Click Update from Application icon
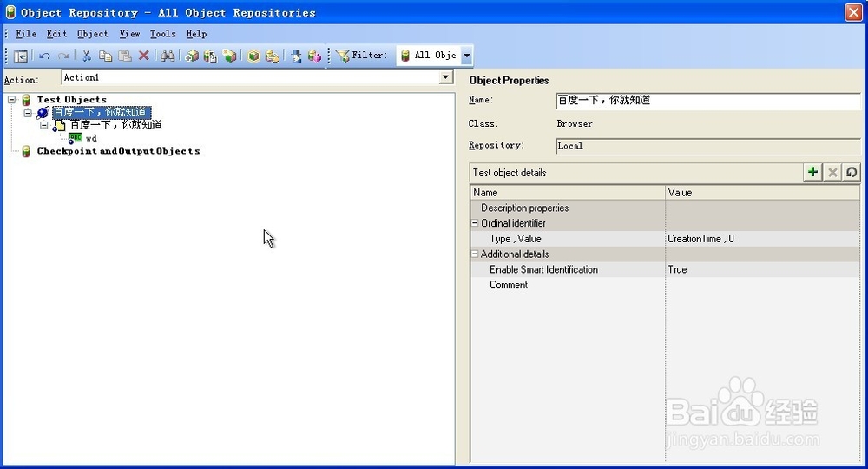The width and height of the screenshot is (868, 469). 210,56
